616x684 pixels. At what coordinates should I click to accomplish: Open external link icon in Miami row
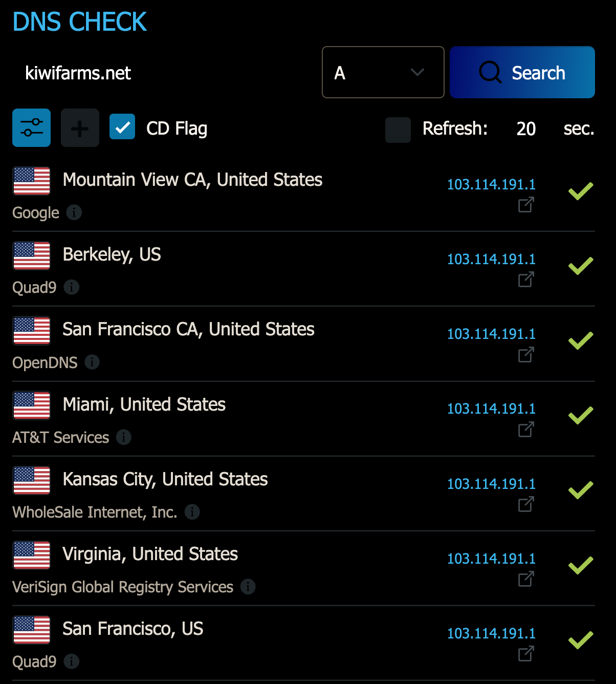[526, 429]
